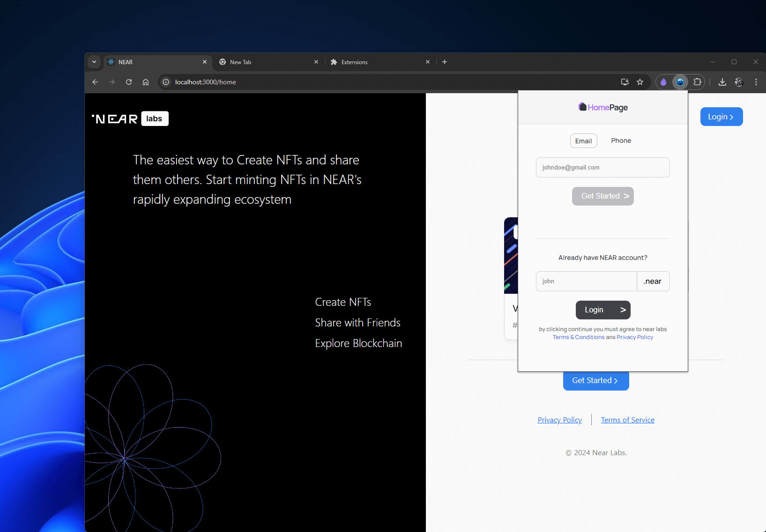766x532 pixels.
Task: Click the blue Login button on page
Action: [721, 117]
